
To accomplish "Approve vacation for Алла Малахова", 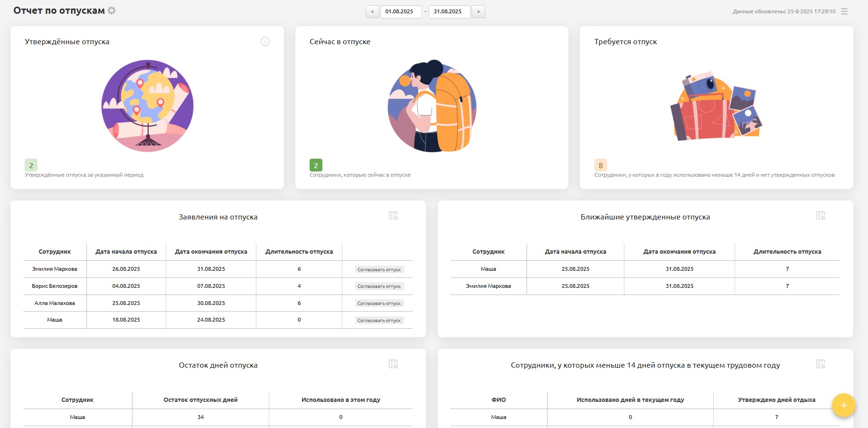I will click(379, 304).
